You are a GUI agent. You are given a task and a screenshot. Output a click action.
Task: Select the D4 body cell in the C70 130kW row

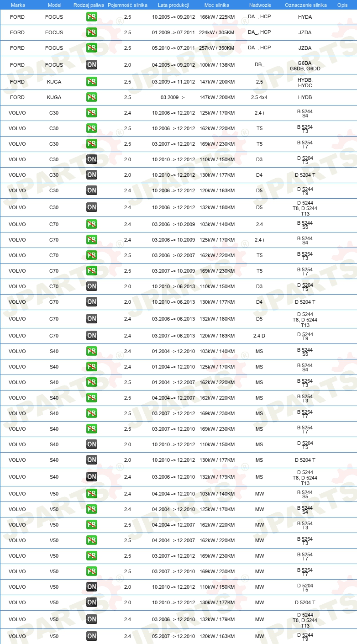[259, 302]
